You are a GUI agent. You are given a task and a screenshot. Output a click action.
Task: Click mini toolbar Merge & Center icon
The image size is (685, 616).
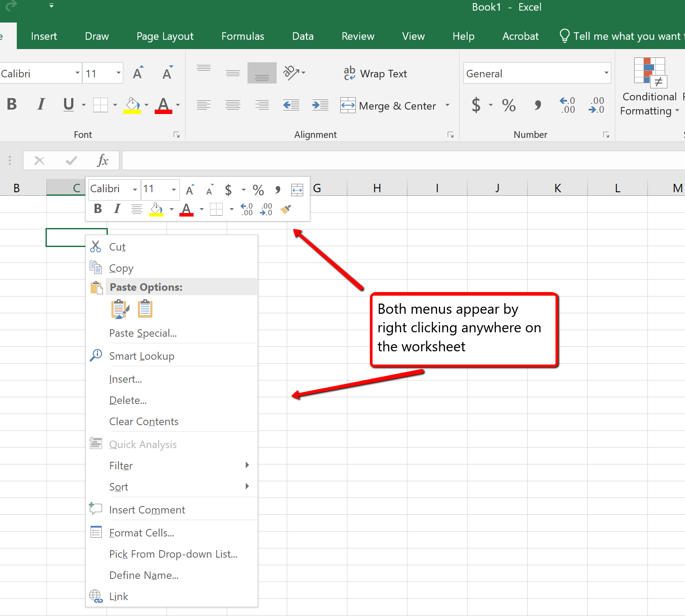pyautogui.click(x=297, y=190)
